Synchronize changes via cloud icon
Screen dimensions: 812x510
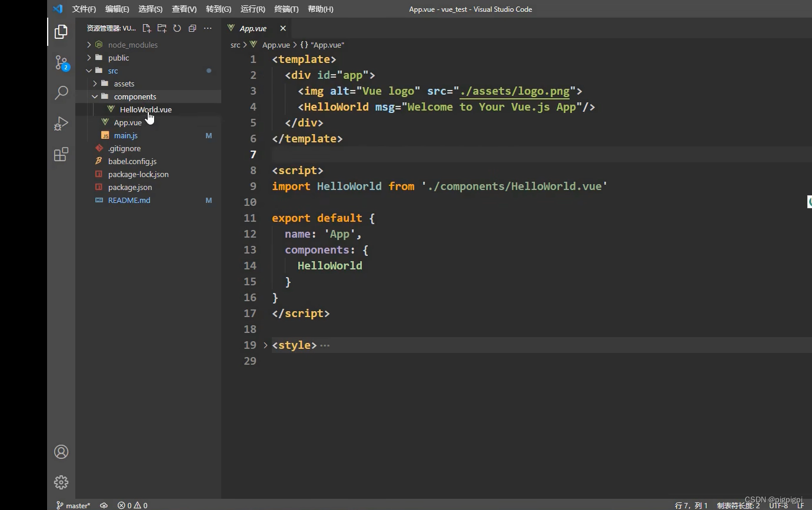104,505
